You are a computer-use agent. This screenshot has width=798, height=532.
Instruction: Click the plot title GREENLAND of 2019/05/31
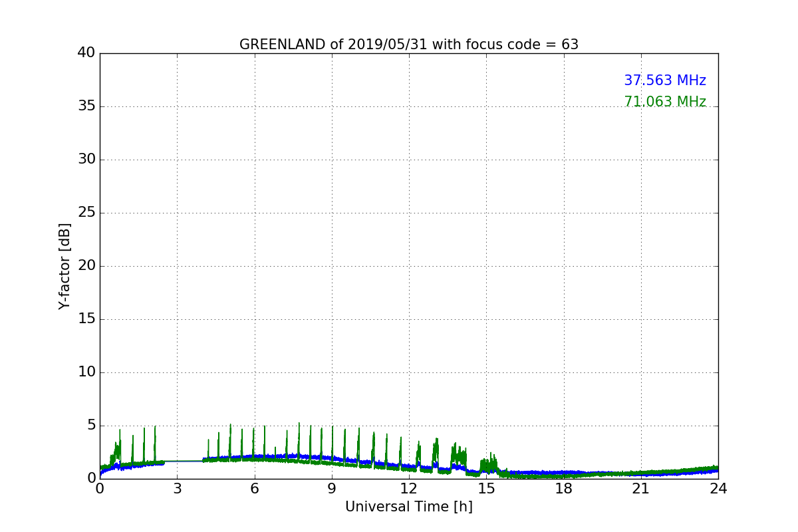[409, 45]
